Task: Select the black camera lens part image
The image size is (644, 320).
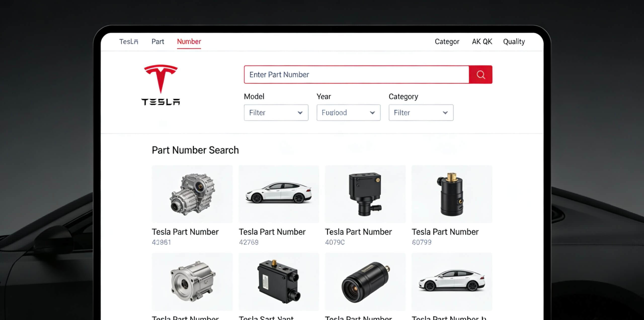Action: [x=365, y=281]
